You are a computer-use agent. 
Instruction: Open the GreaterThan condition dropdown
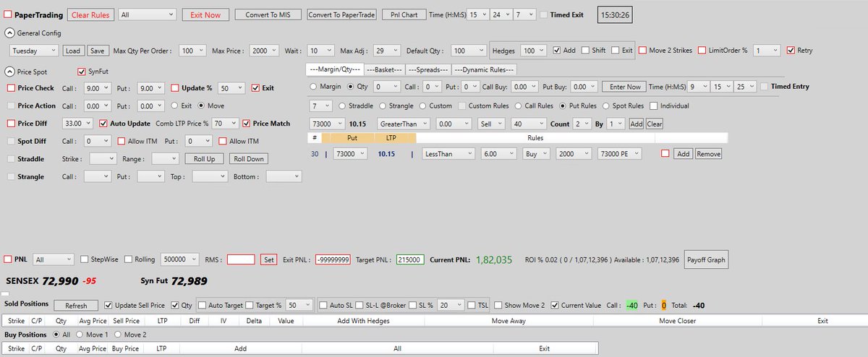(x=404, y=124)
